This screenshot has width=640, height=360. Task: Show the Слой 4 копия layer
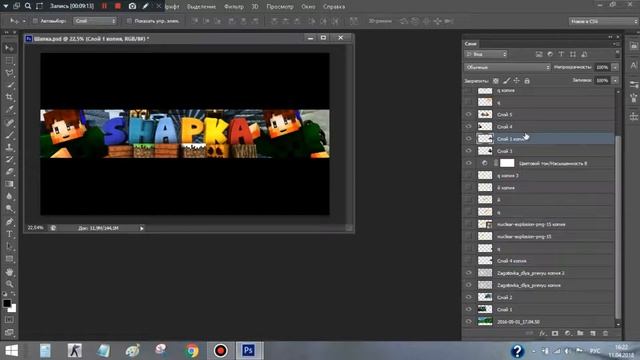(x=469, y=261)
